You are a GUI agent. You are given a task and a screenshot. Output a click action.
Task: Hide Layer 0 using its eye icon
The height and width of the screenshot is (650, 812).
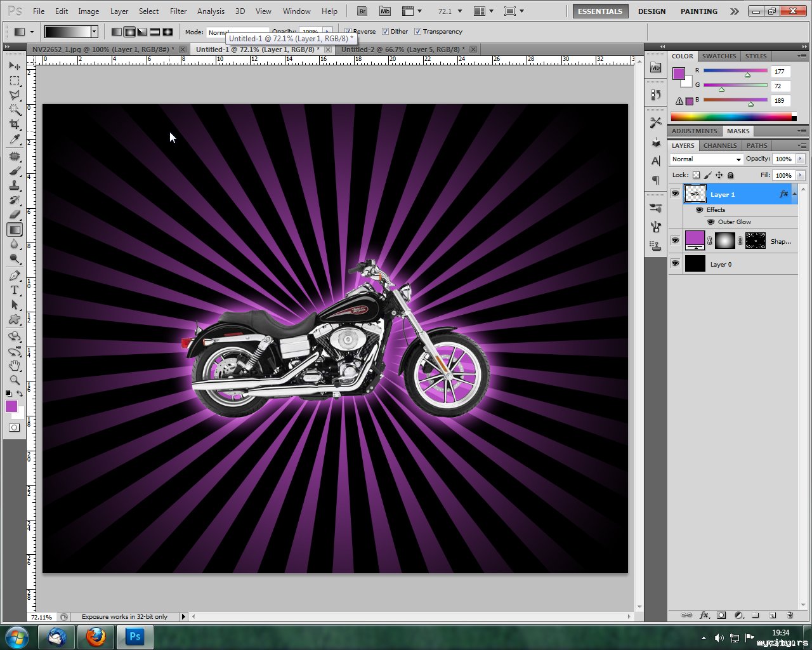[675, 264]
